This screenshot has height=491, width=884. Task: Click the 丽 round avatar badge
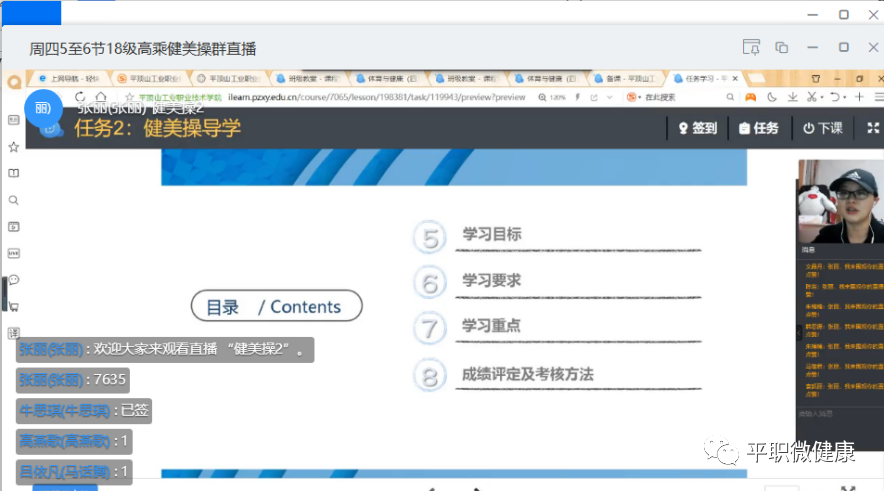pos(42,108)
